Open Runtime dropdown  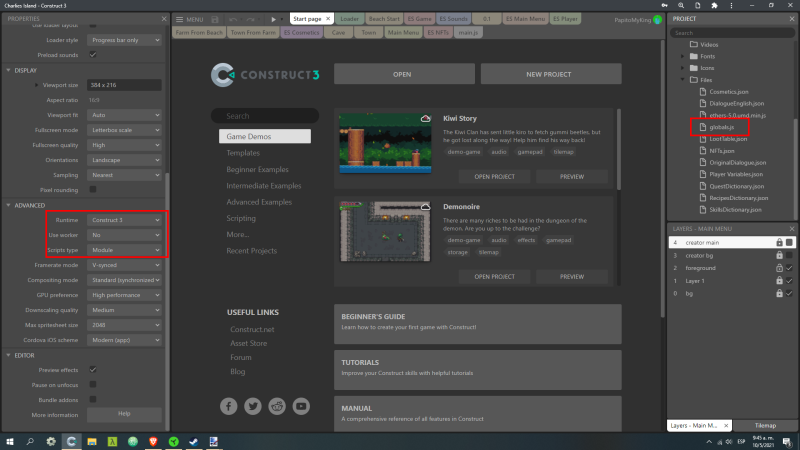click(x=124, y=220)
